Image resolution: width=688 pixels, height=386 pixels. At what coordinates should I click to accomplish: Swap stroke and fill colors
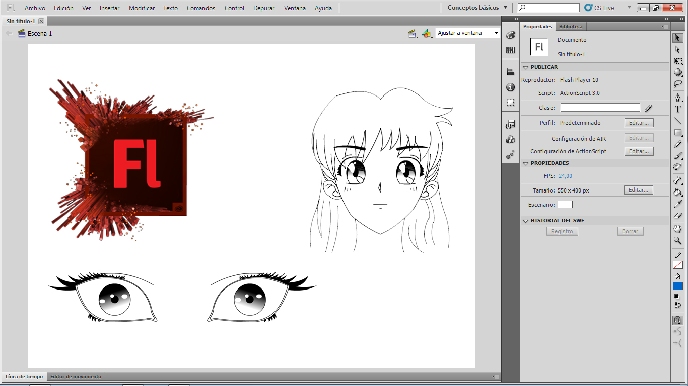coord(677,305)
